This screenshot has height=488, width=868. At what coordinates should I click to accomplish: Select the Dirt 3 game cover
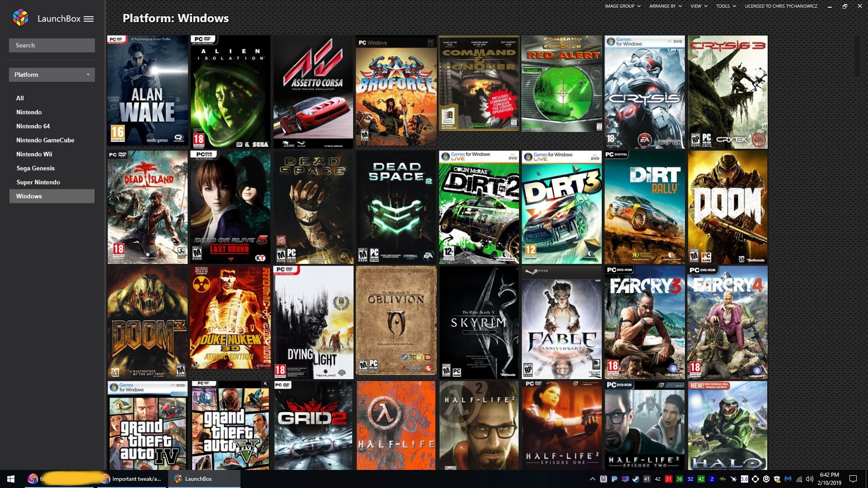tap(561, 207)
